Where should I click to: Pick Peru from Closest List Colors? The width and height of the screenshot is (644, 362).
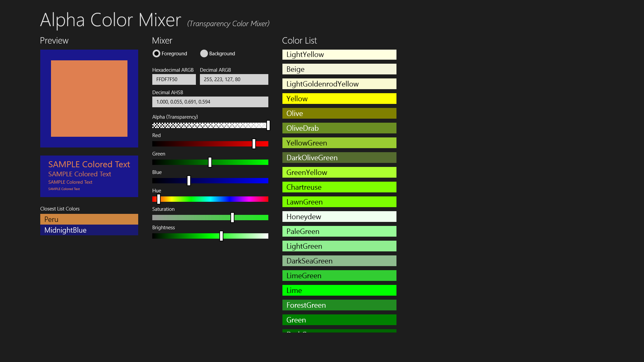[x=89, y=219]
